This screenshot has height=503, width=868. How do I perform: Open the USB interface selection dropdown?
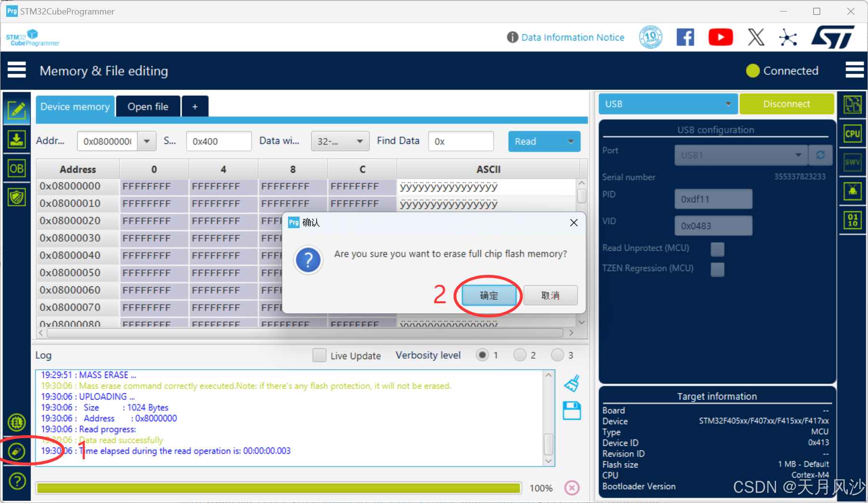point(668,104)
